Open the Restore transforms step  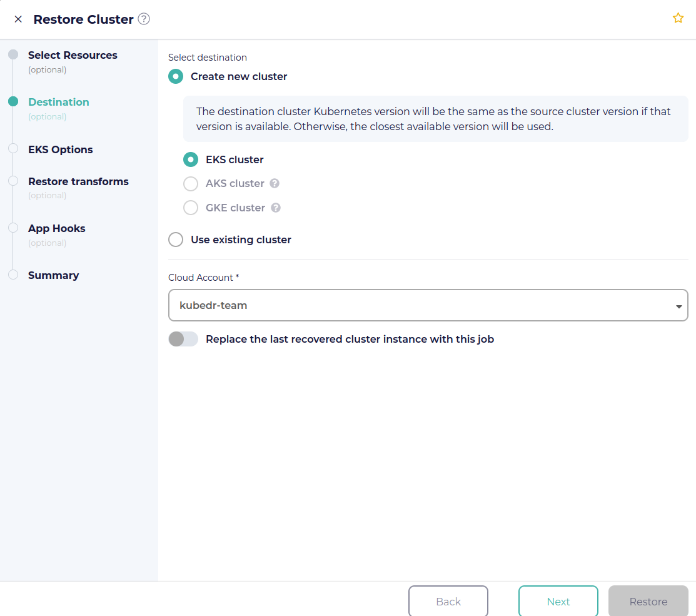click(13, 181)
